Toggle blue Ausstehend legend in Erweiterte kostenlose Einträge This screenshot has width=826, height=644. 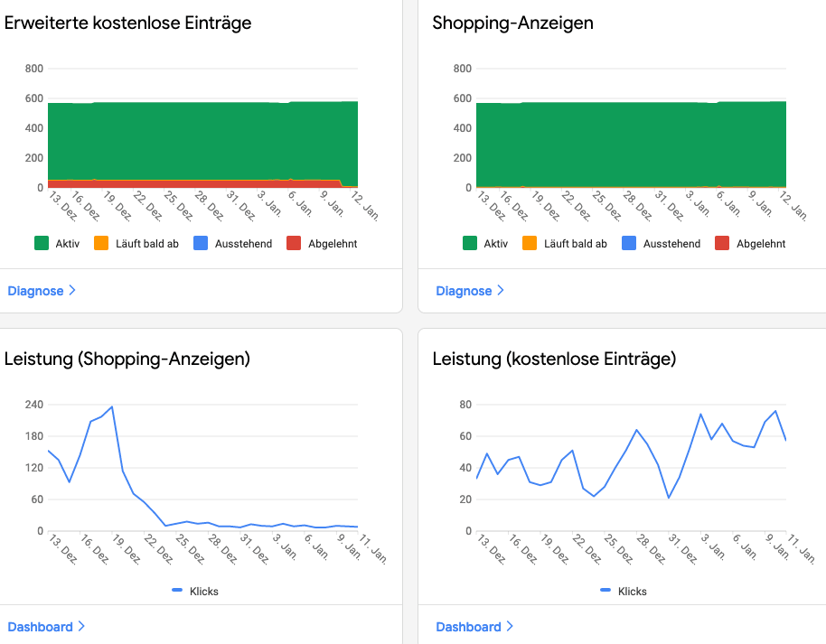tap(201, 244)
